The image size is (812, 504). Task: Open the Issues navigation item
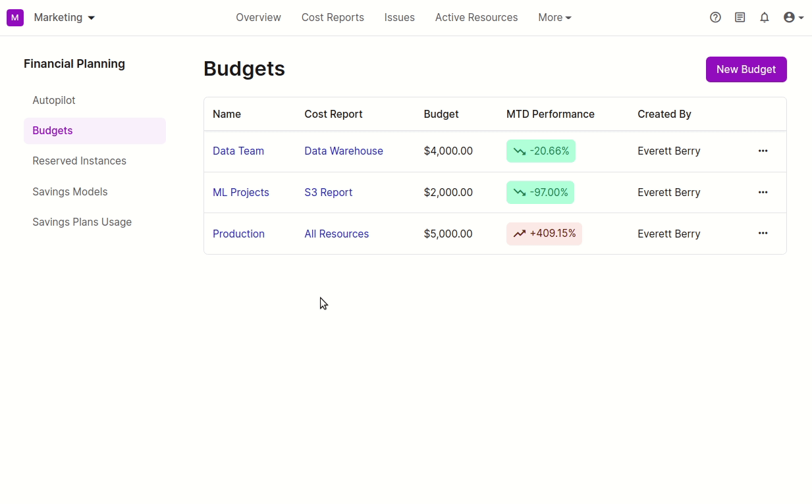[x=399, y=18]
